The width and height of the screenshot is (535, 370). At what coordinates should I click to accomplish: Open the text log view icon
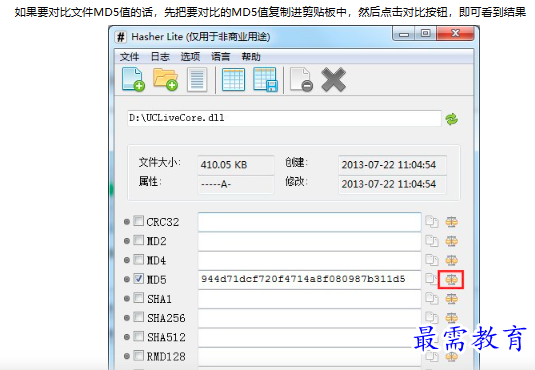point(197,80)
